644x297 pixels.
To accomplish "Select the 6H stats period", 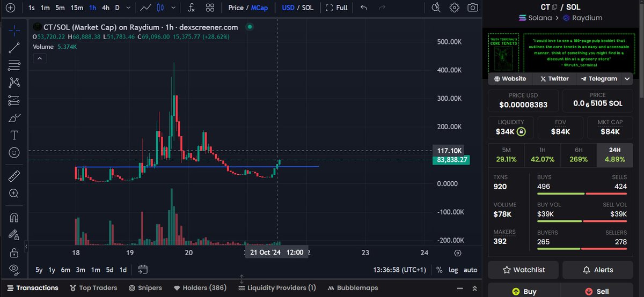I will [578, 155].
